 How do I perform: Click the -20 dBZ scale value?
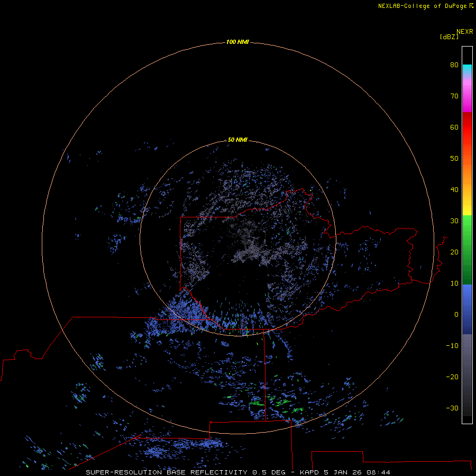[x=452, y=377]
